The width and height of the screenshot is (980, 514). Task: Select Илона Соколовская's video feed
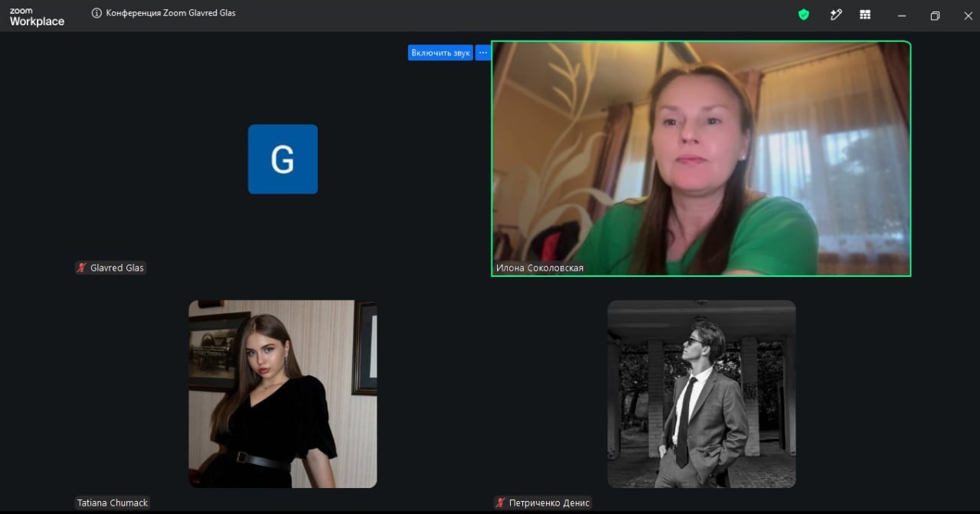point(701,158)
